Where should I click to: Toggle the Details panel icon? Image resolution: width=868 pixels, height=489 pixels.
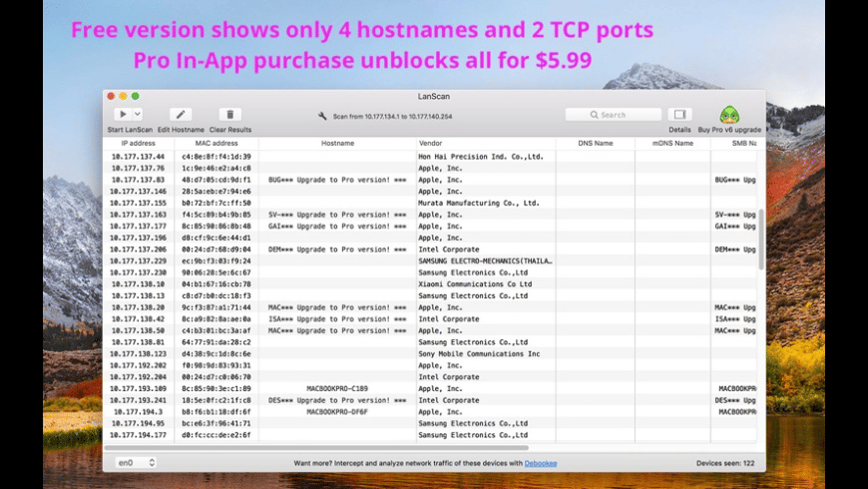679,114
